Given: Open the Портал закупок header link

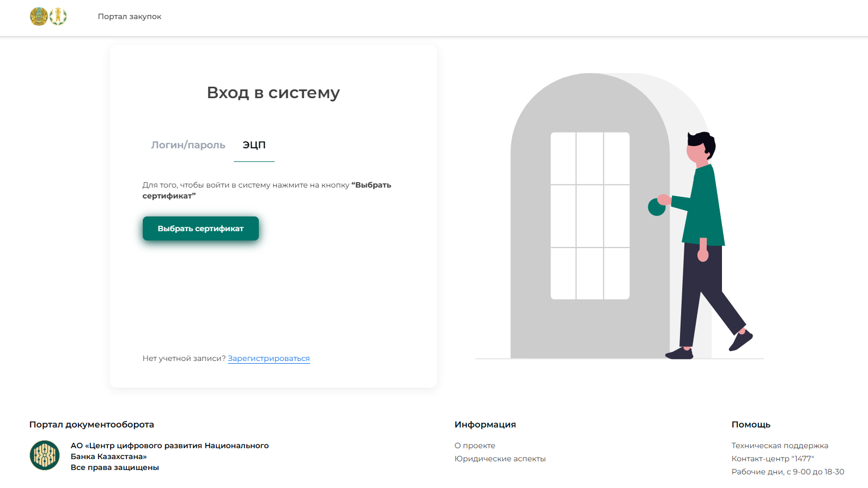Looking at the screenshot, I should (130, 16).
